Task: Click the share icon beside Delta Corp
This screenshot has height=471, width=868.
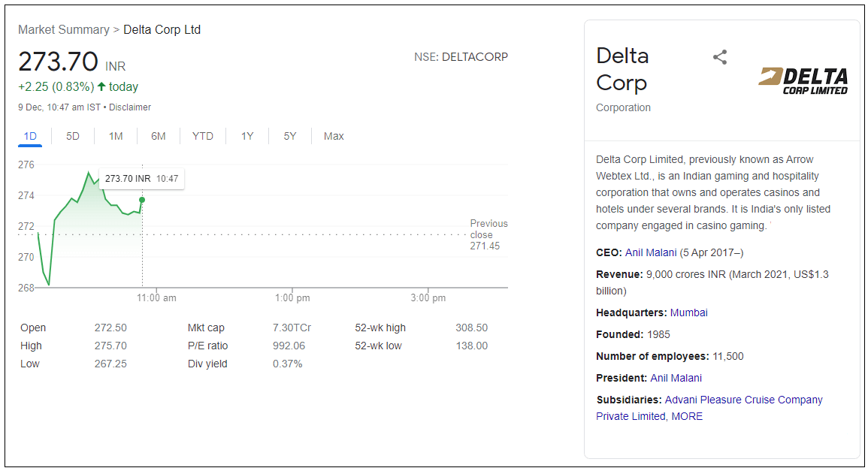Action: pos(720,57)
